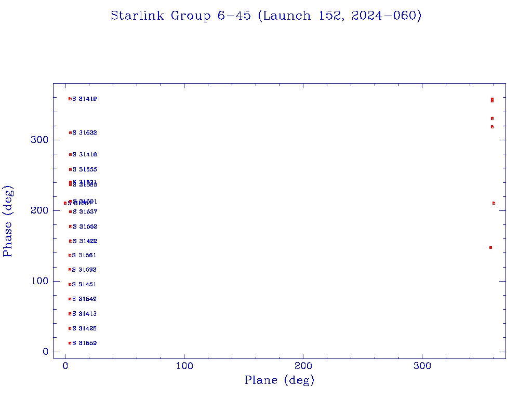Click the plot title 'Starlink Group 6-45'
Viewport: 532px width, 399px height.
(181, 16)
